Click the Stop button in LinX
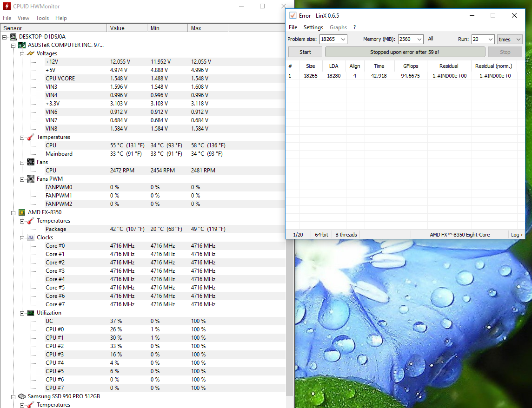 click(x=505, y=52)
